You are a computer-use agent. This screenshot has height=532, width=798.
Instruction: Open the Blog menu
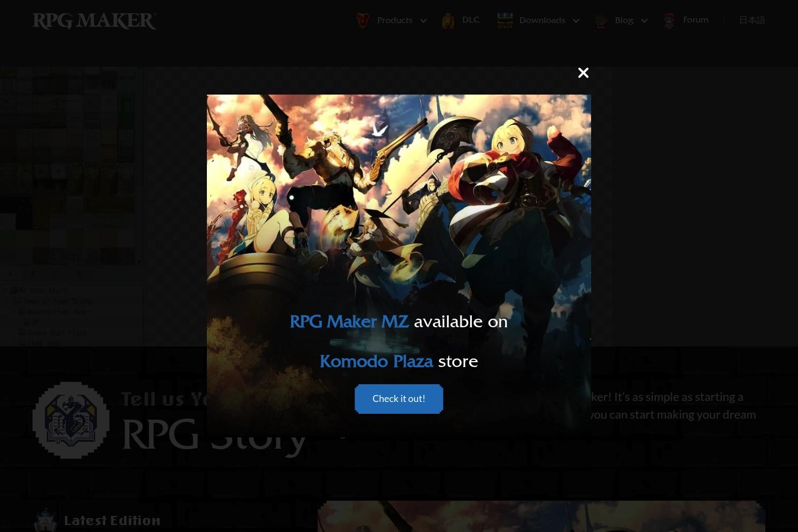point(624,20)
